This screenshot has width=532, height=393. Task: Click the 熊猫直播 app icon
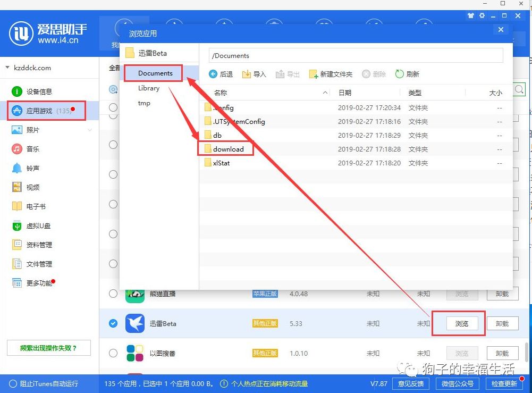coord(134,296)
